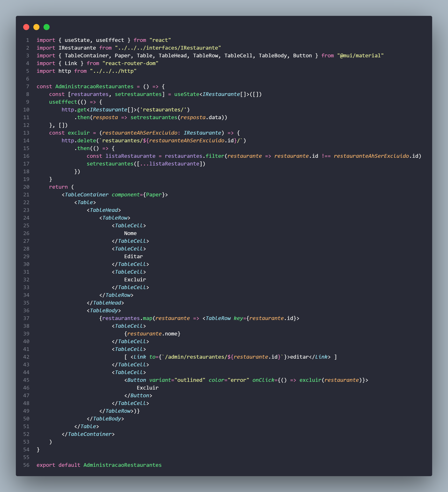Click line number 19 in the gutter

[x=26, y=179]
